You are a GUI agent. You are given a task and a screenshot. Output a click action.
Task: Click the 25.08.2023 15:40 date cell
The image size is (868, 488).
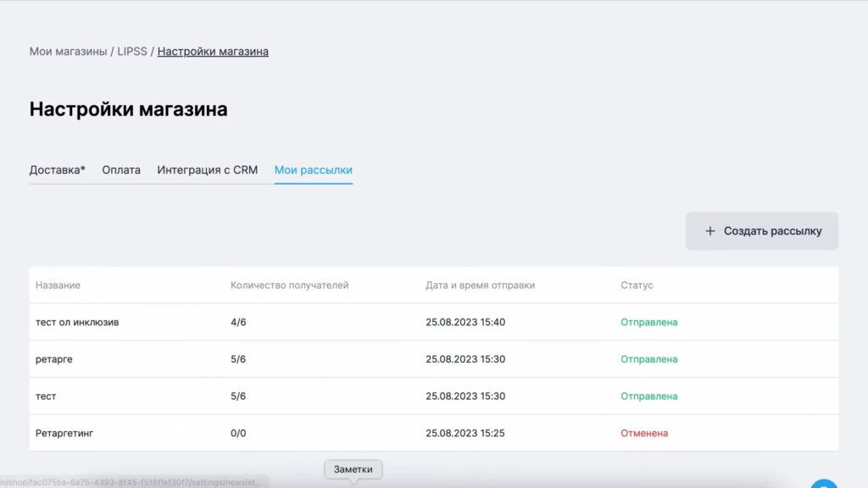click(465, 322)
